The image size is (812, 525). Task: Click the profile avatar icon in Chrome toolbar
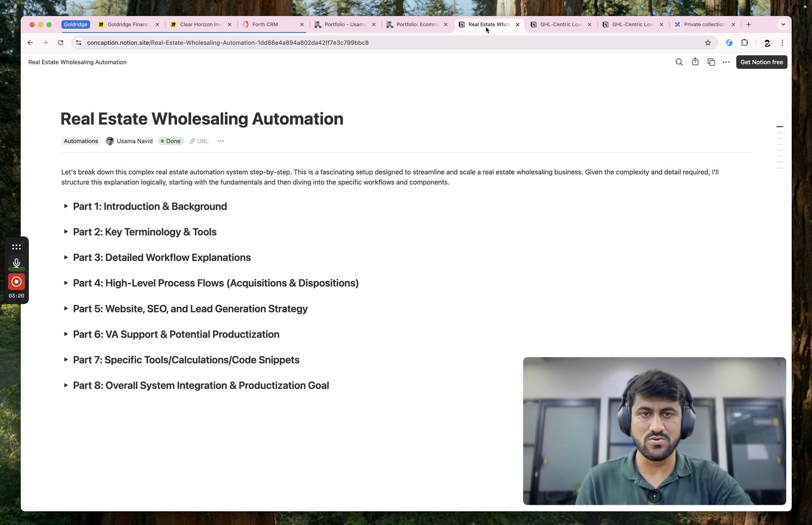(x=767, y=43)
